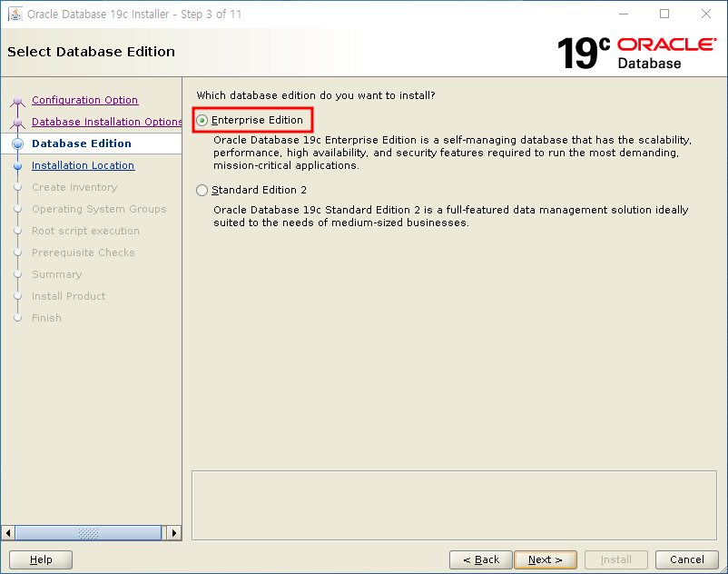Select the Enterprise Edition radio button
This screenshot has width=728, height=574.
click(x=202, y=121)
